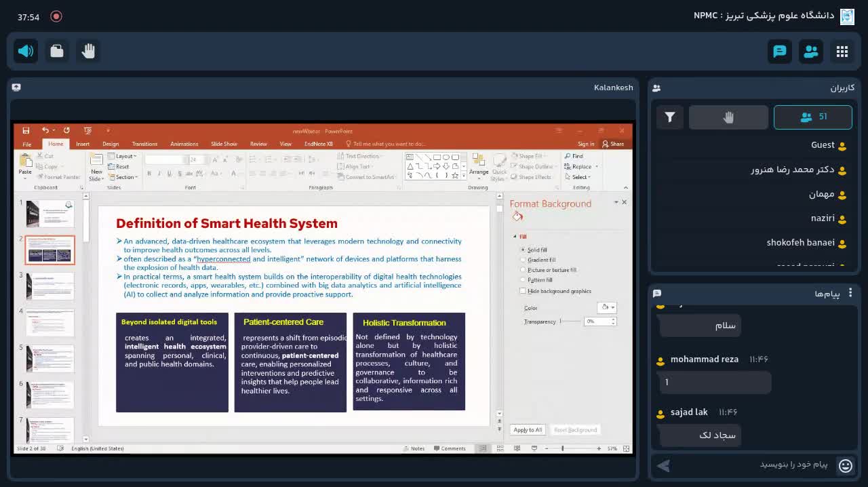Click the Format Background paint bucket icon
The image size is (868, 487).
pos(518,216)
